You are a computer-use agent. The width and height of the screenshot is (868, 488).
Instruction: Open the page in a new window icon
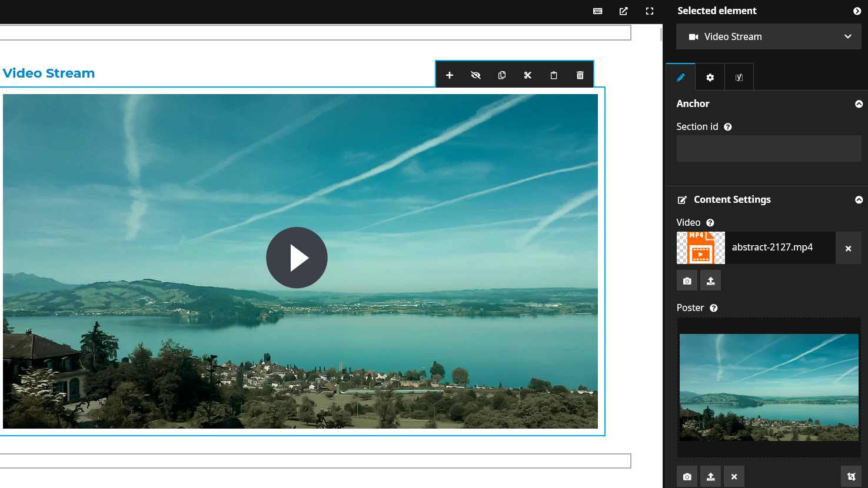(x=624, y=11)
